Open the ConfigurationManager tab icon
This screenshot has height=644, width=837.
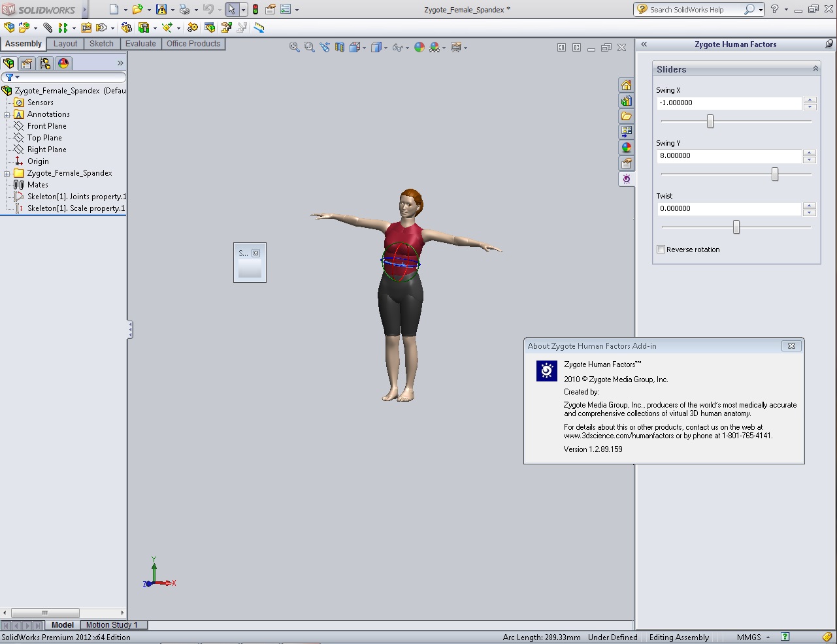pyautogui.click(x=45, y=63)
